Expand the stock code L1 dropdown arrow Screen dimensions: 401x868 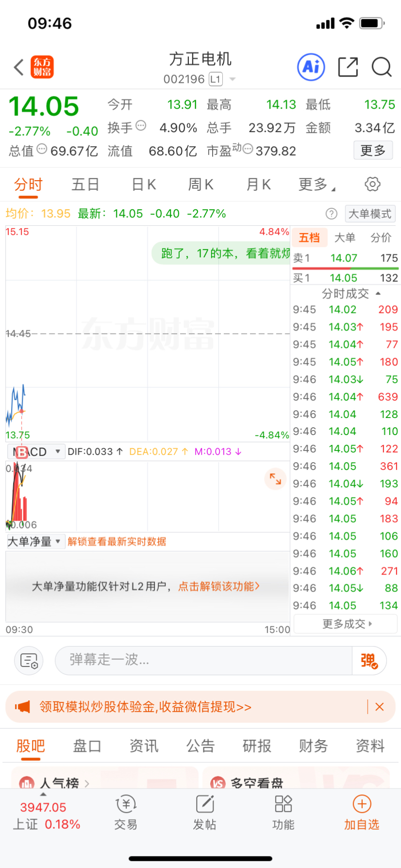pos(232,79)
